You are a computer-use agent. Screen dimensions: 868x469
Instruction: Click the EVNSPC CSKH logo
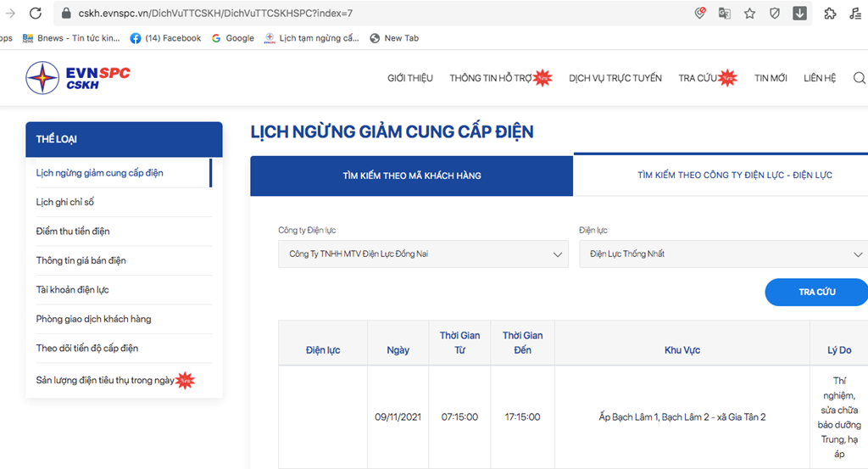pos(78,78)
